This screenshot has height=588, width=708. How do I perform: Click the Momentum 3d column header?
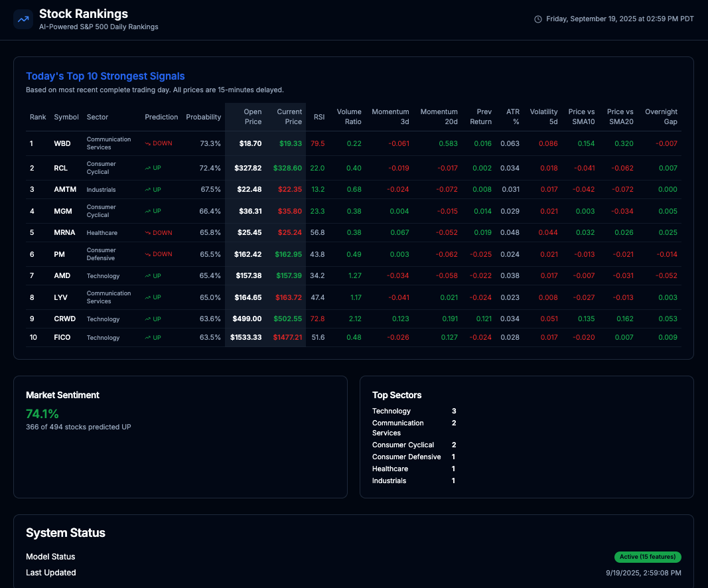click(390, 117)
